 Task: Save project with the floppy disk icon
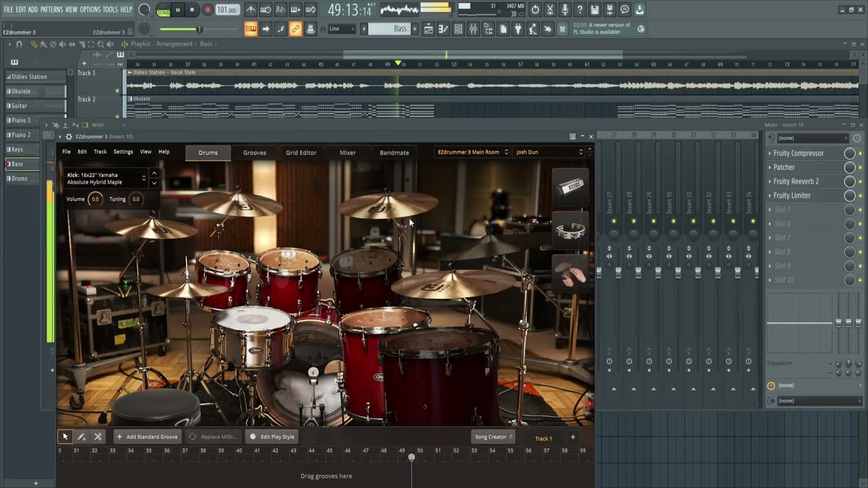595,10
